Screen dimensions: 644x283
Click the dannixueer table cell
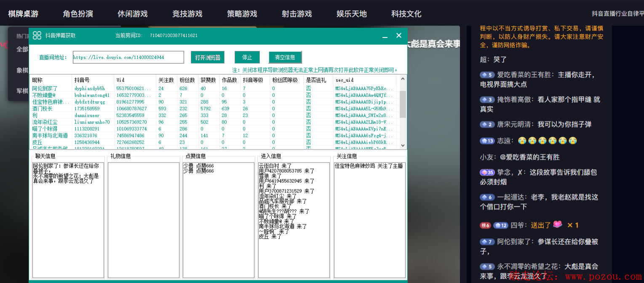click(x=87, y=116)
